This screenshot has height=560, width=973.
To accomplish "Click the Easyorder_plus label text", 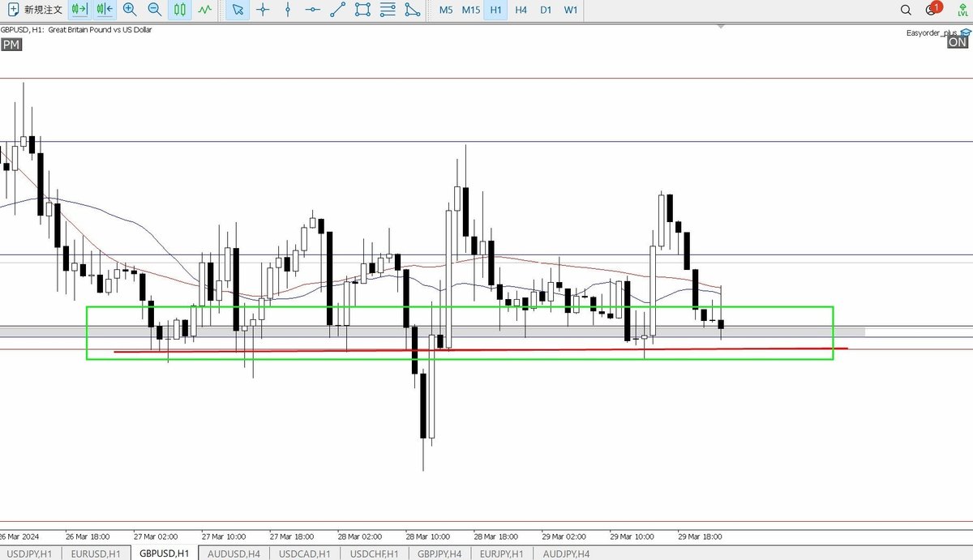I will pyautogui.click(x=932, y=33).
